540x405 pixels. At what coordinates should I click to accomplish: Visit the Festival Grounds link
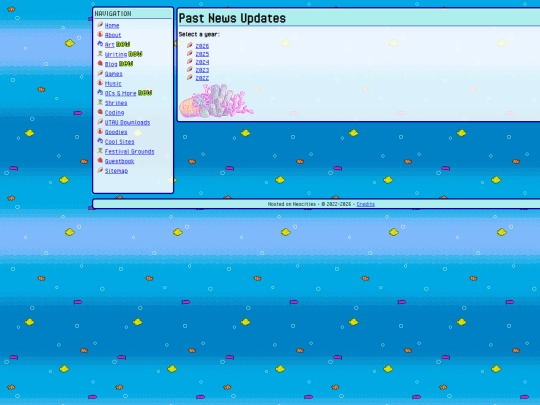tap(129, 152)
